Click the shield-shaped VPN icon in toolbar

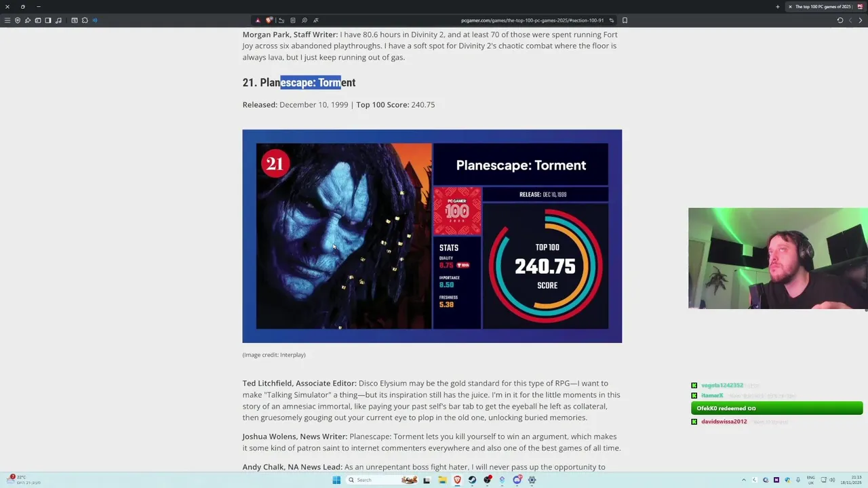coord(18,20)
